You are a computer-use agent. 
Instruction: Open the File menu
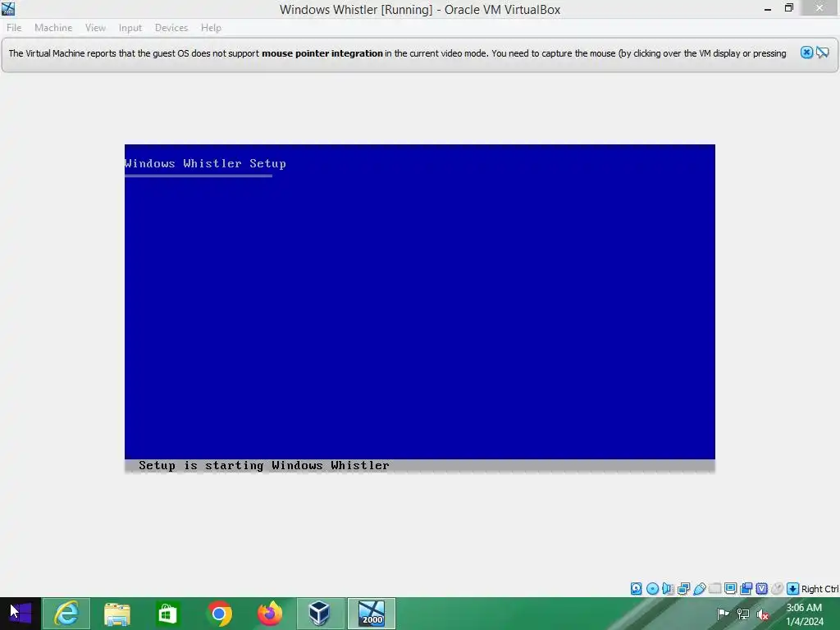point(14,28)
